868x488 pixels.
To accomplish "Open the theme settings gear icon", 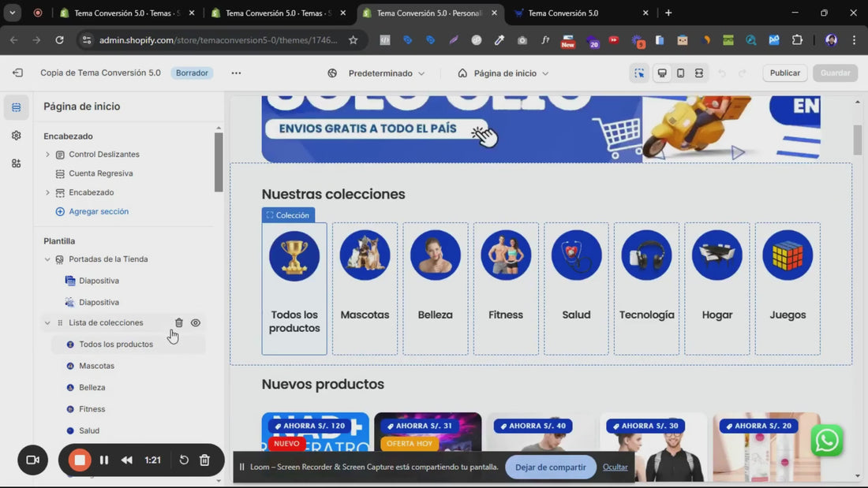I will tap(17, 136).
